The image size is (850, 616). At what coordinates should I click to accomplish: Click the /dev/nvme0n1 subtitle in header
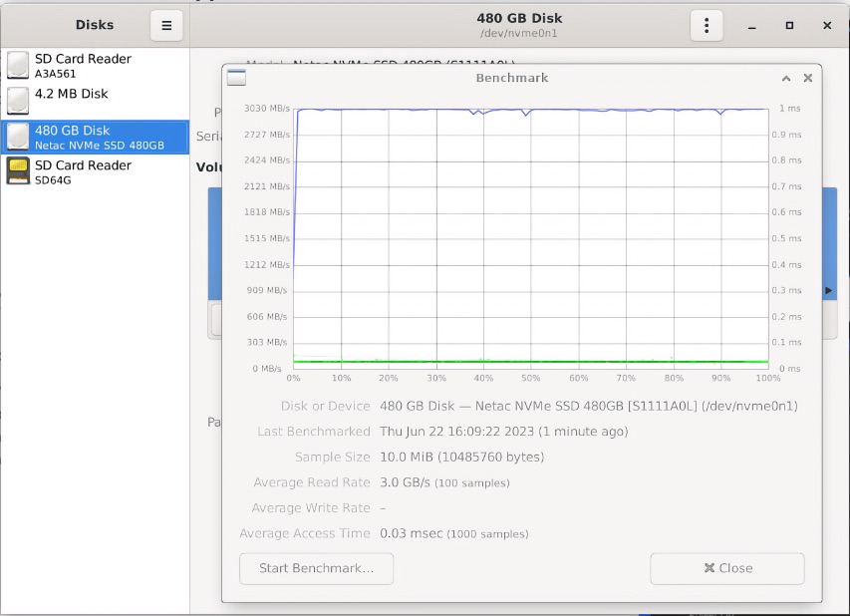[x=519, y=33]
